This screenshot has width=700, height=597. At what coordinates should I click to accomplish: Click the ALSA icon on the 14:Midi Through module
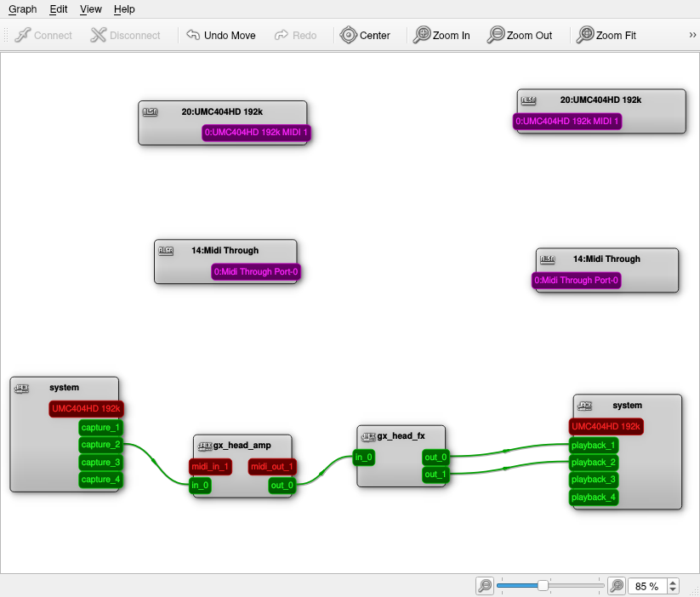(x=167, y=250)
